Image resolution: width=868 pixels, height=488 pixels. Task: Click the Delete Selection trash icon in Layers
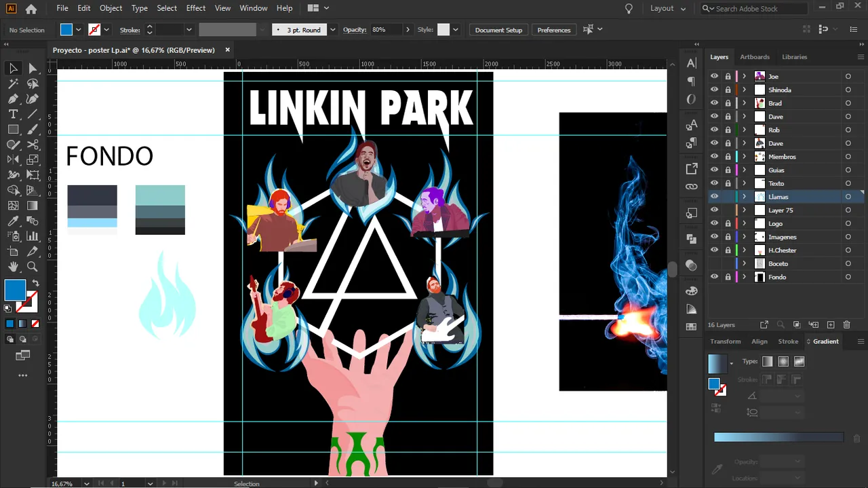[x=848, y=325]
